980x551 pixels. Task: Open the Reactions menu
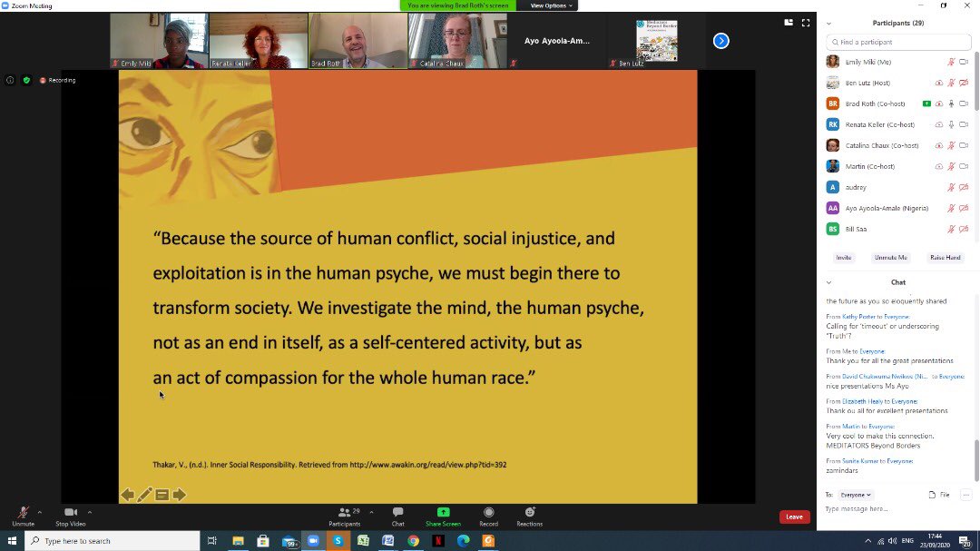(x=529, y=516)
